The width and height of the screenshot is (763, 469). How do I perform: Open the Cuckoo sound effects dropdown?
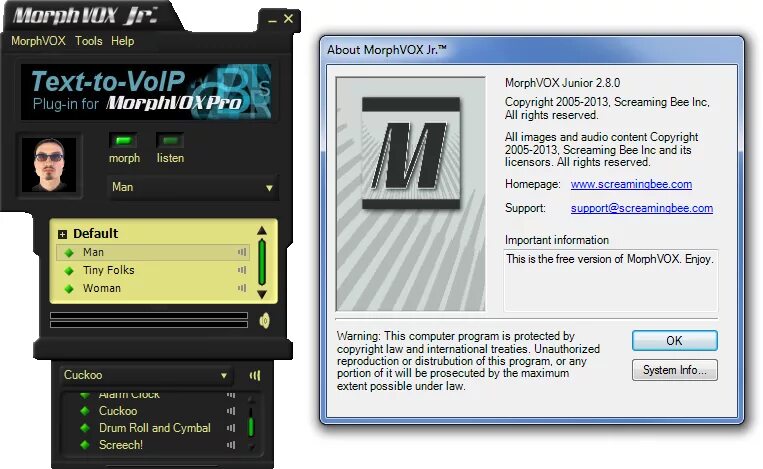146,375
